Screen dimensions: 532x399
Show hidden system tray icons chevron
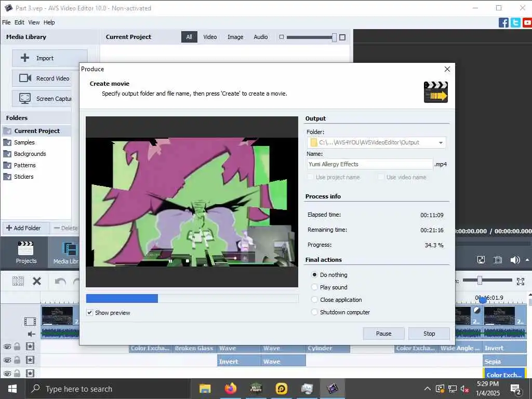tap(428, 389)
